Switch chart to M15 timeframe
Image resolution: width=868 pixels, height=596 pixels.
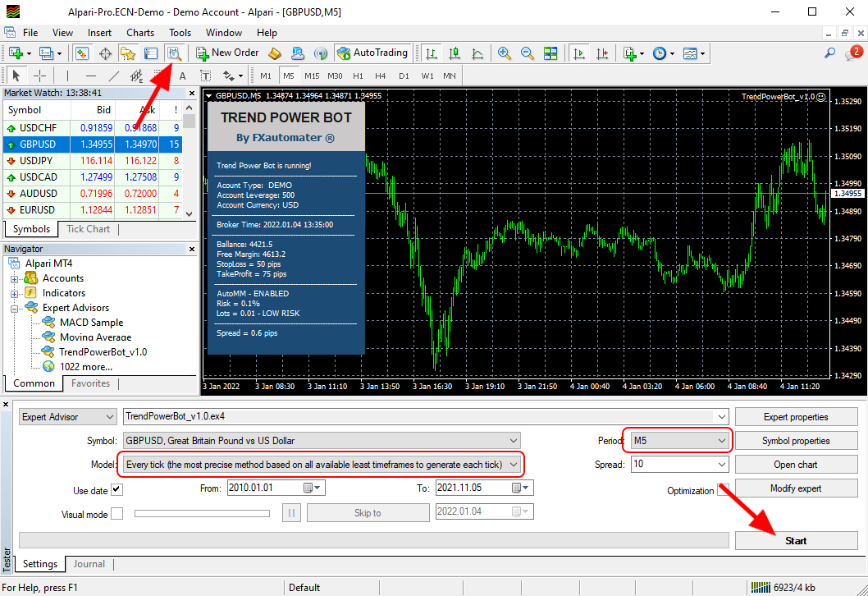pyautogui.click(x=312, y=76)
